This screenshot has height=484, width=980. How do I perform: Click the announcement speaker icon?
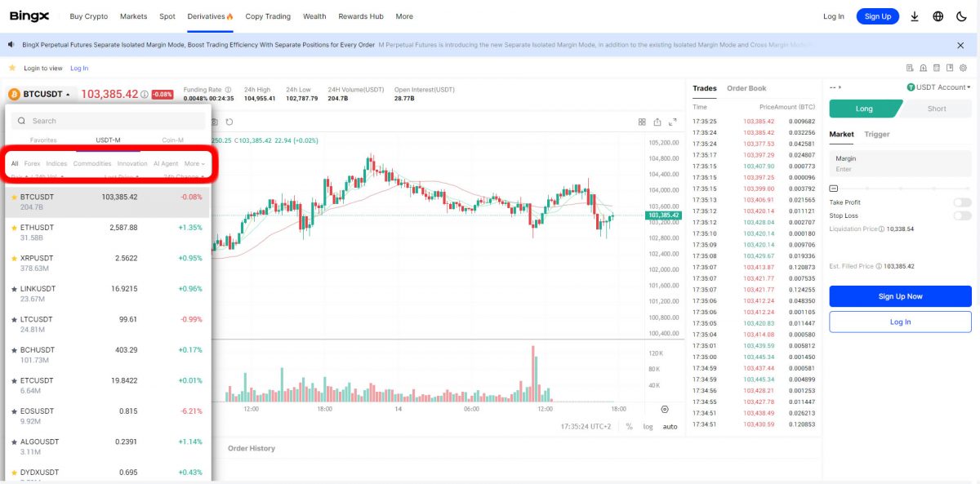coord(12,45)
